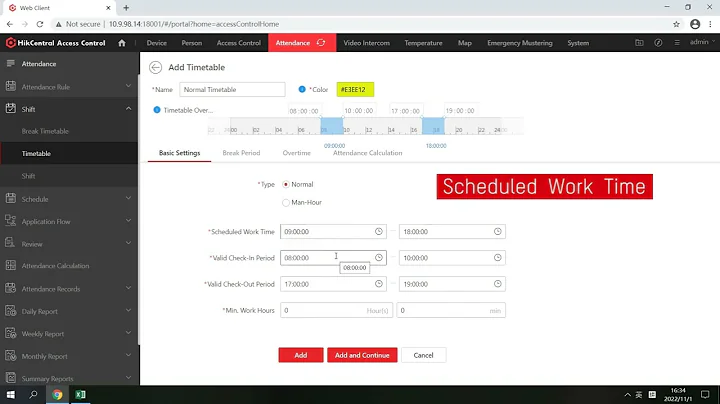Select the Normal type radio button
The image size is (720, 404).
point(286,185)
